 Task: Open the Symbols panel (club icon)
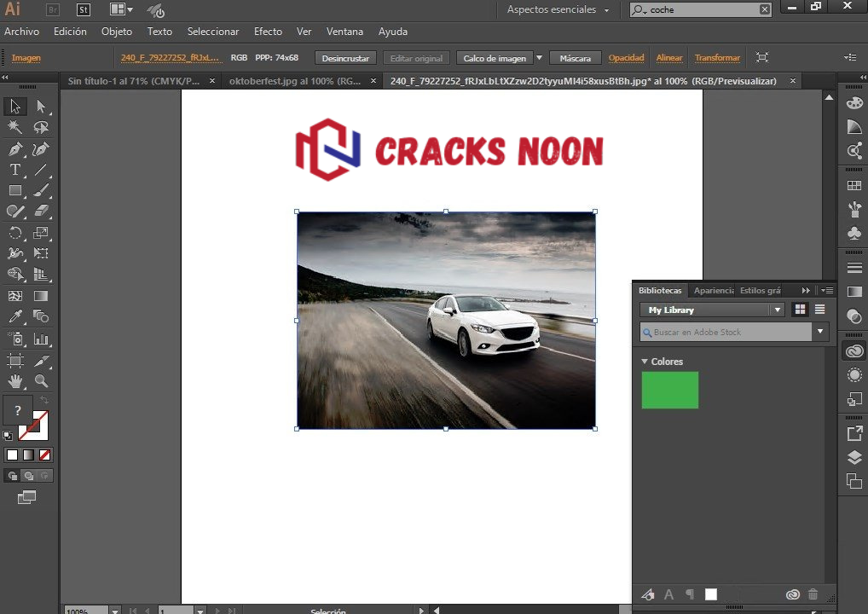click(854, 233)
